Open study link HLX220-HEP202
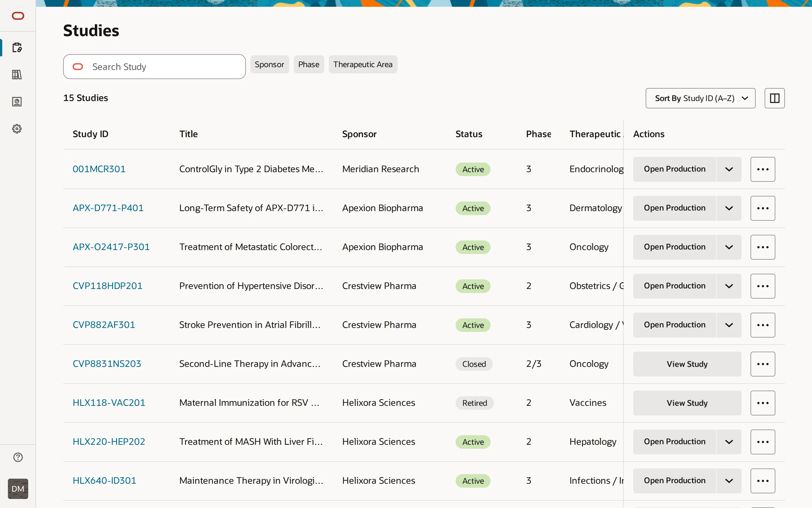 [x=109, y=442]
